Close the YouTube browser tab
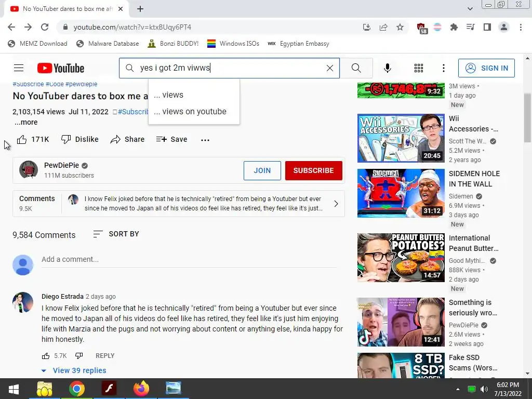Screen dimensions: 532x399 121,9
